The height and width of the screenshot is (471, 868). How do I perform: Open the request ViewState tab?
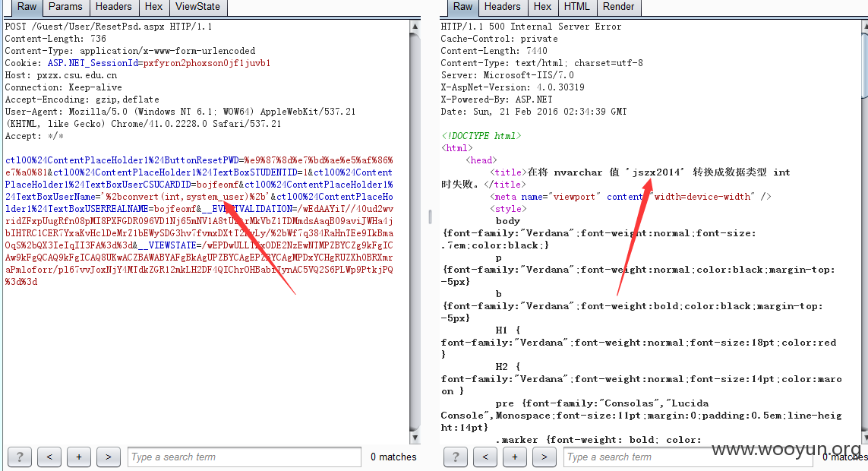(197, 7)
